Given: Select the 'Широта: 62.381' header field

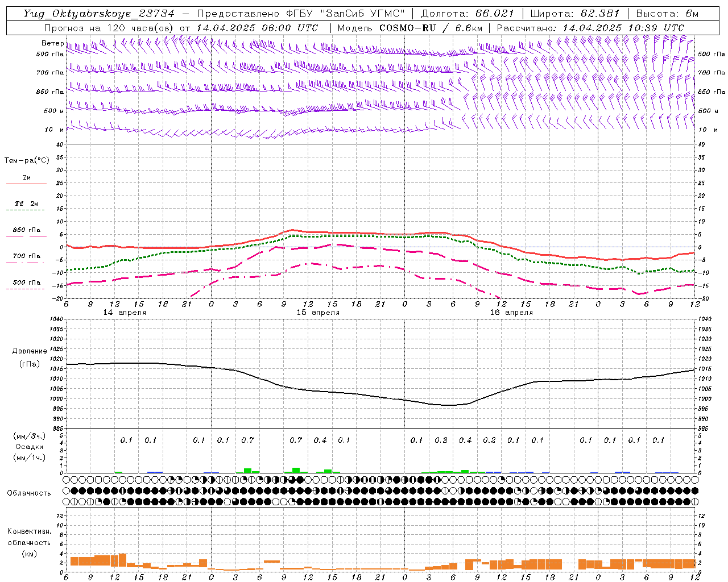Looking at the screenshot, I should coord(574,14).
